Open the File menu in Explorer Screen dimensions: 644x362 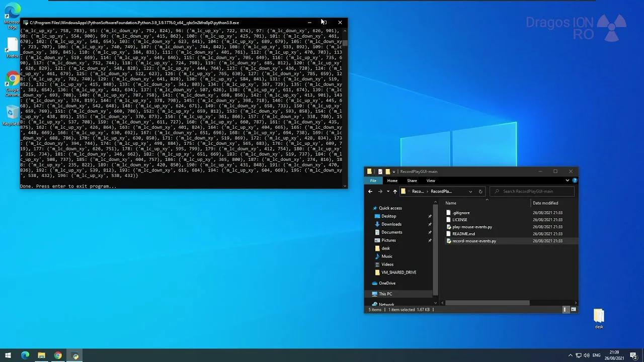coord(373,180)
